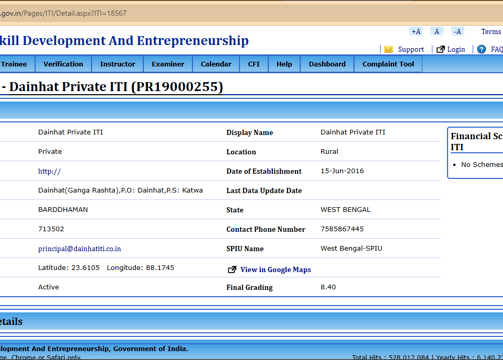The width and height of the screenshot is (503, 360).
Task: Click the Support envelope icon
Action: pyautogui.click(x=388, y=49)
